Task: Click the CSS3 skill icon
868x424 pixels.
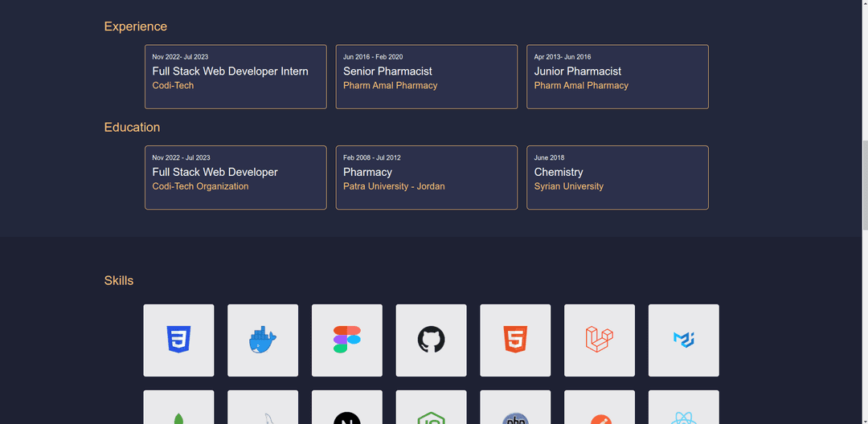Action: coord(178,340)
